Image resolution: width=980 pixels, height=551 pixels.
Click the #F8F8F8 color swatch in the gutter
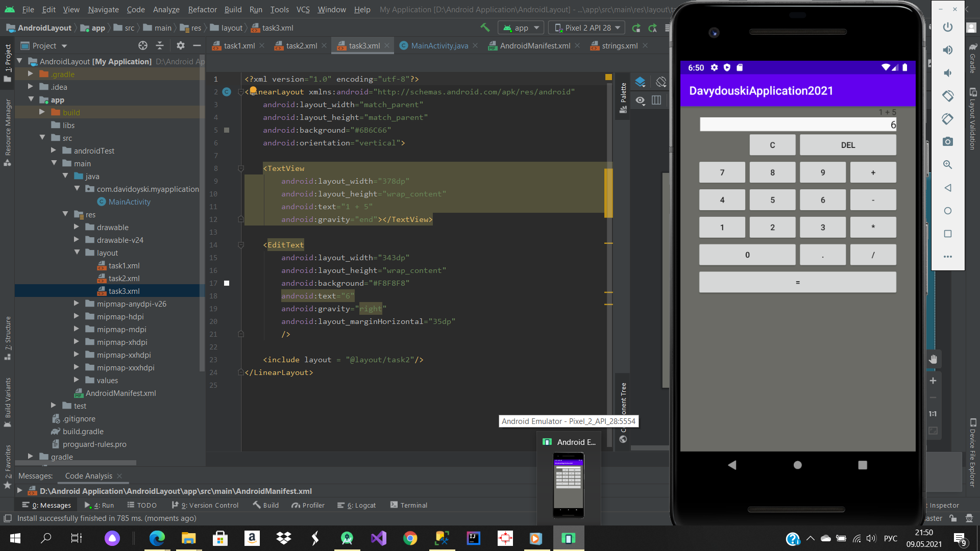point(227,283)
